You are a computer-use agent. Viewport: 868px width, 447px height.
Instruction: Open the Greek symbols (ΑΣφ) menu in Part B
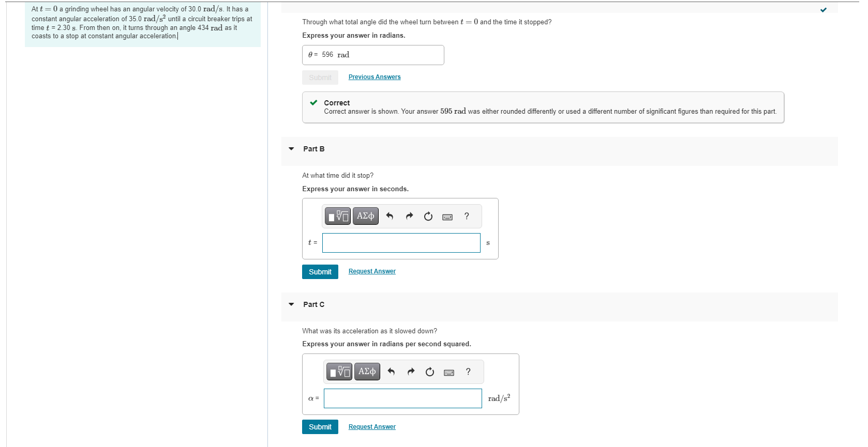coord(365,216)
